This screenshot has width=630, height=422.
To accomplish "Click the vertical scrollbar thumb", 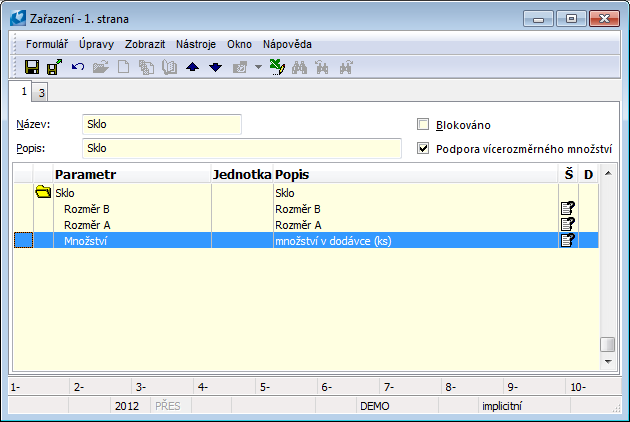I will coord(608,344).
